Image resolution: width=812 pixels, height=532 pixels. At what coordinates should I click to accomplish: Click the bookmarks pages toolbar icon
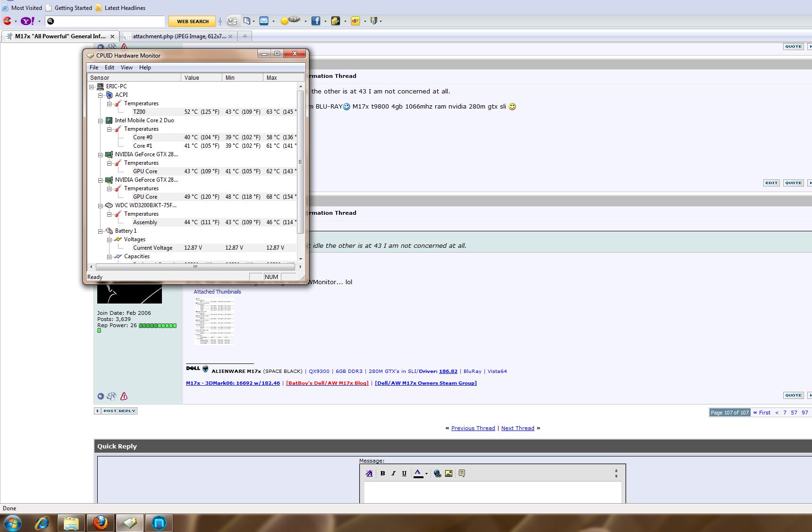(247, 21)
